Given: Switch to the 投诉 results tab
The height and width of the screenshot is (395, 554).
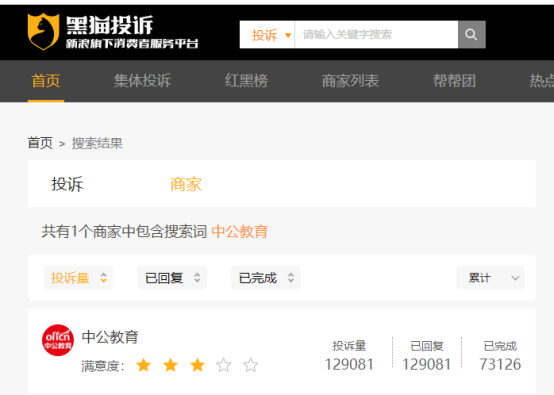Looking at the screenshot, I should (67, 184).
